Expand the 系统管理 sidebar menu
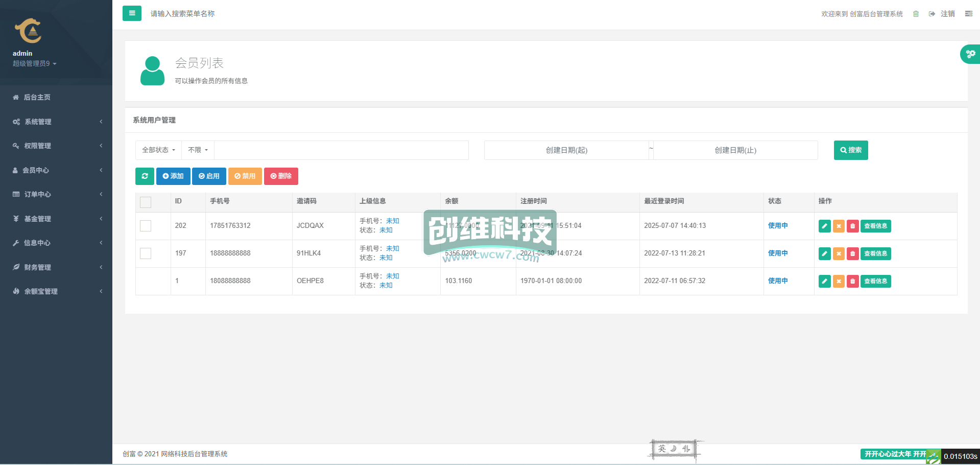This screenshot has width=980, height=465. (56, 122)
